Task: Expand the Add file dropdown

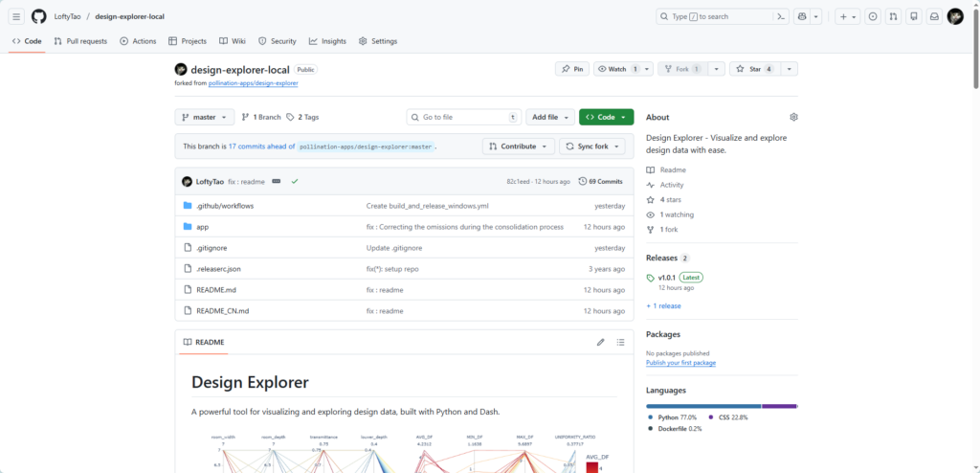Action: [x=549, y=117]
